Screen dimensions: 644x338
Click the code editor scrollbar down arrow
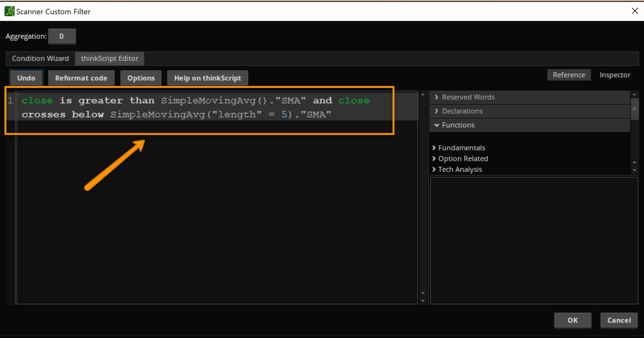[x=423, y=301]
